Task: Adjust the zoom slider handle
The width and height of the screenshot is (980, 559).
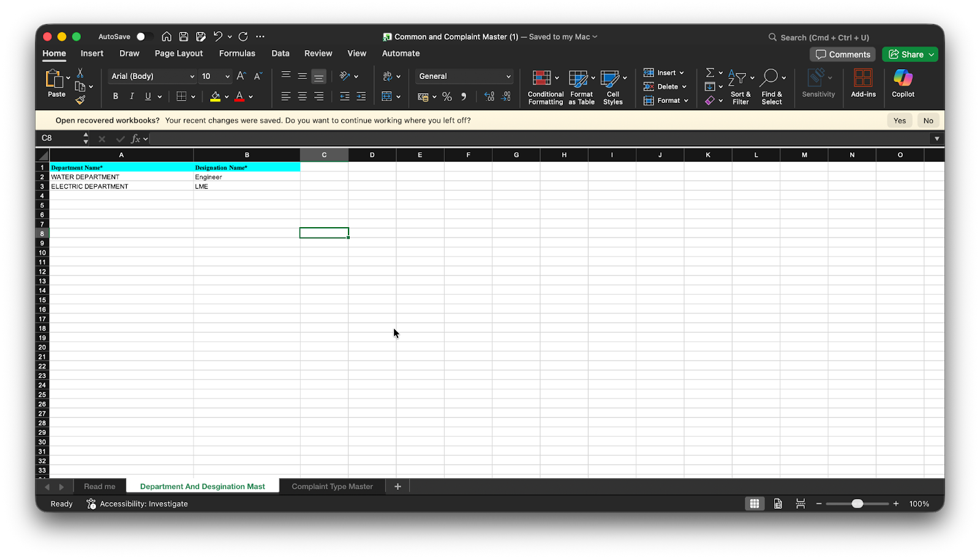Action: [x=858, y=504]
